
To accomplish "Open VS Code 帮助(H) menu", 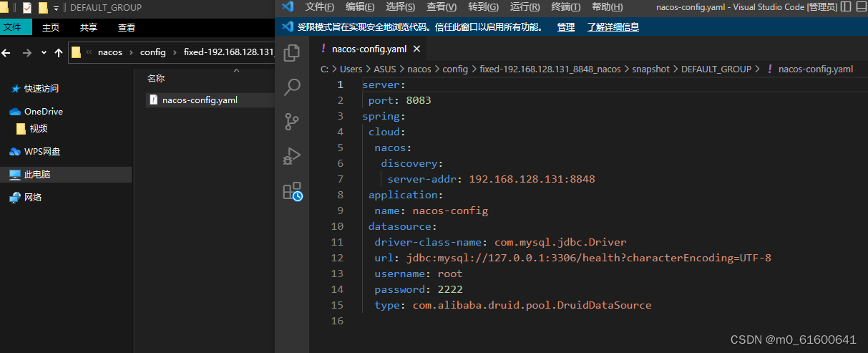I will coord(608,7).
